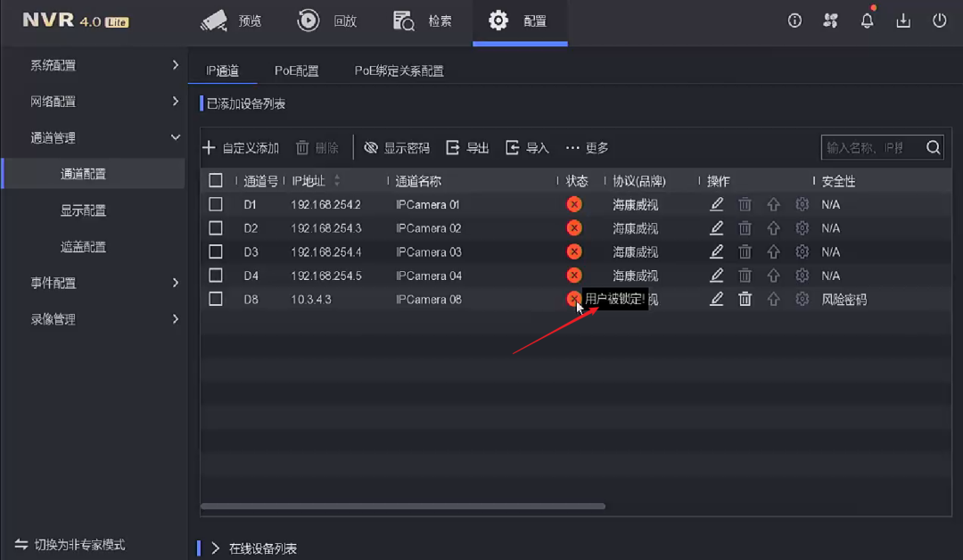Open the gear settings icon for D8
This screenshot has height=560, width=963.
coord(802,299)
